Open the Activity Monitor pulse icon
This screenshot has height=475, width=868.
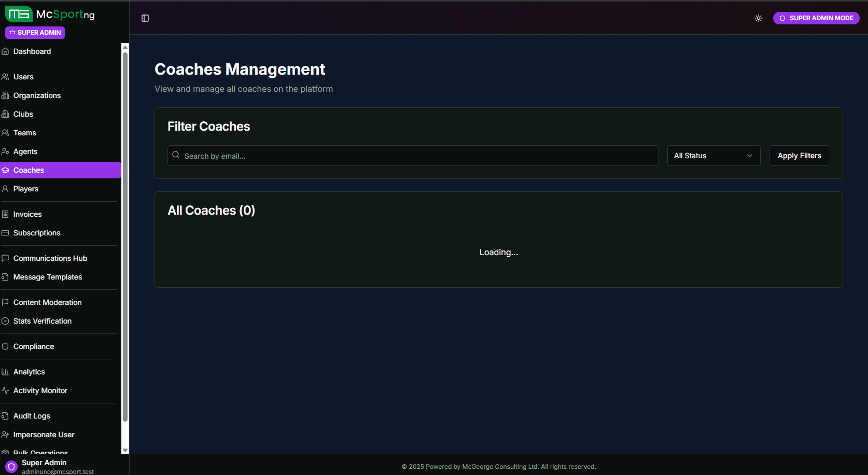pos(6,390)
